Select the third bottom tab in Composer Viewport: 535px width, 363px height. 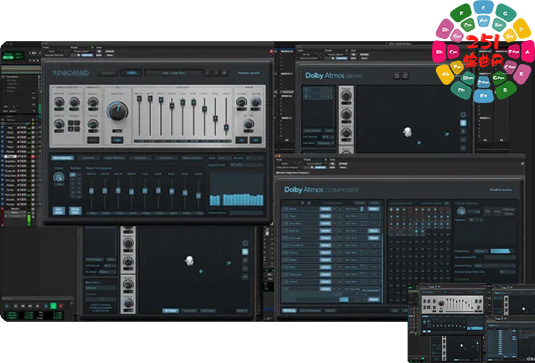click(330, 310)
